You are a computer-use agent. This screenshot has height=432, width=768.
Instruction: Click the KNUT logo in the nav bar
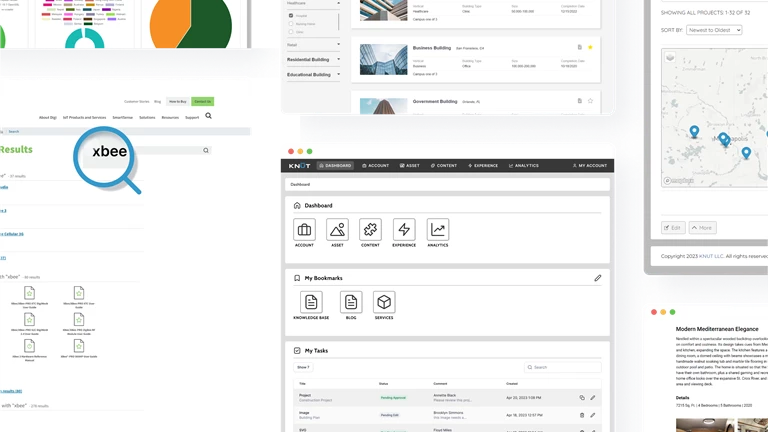299,166
